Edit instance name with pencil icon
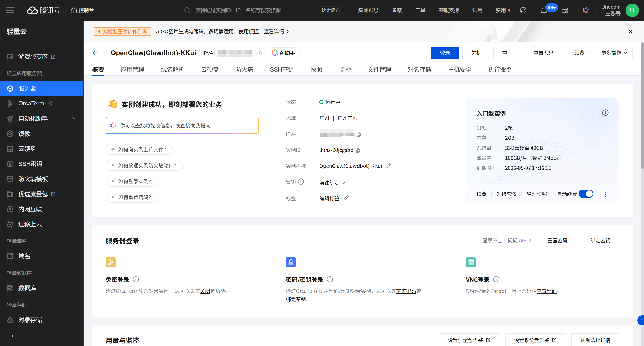This screenshot has height=346, width=644. pos(388,165)
